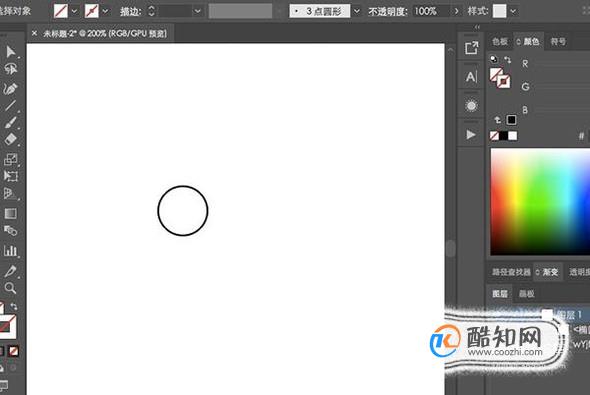Select the Blend tool
590x395 pixels.
[11, 231]
